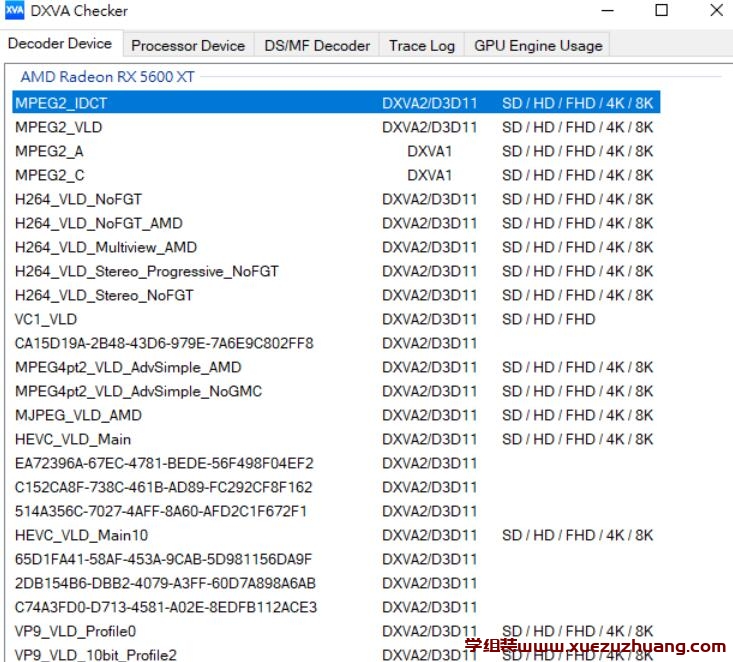The height and width of the screenshot is (662, 733).
Task: Select the HEVC_VLD_Main decoder entry
Action: click(x=73, y=439)
